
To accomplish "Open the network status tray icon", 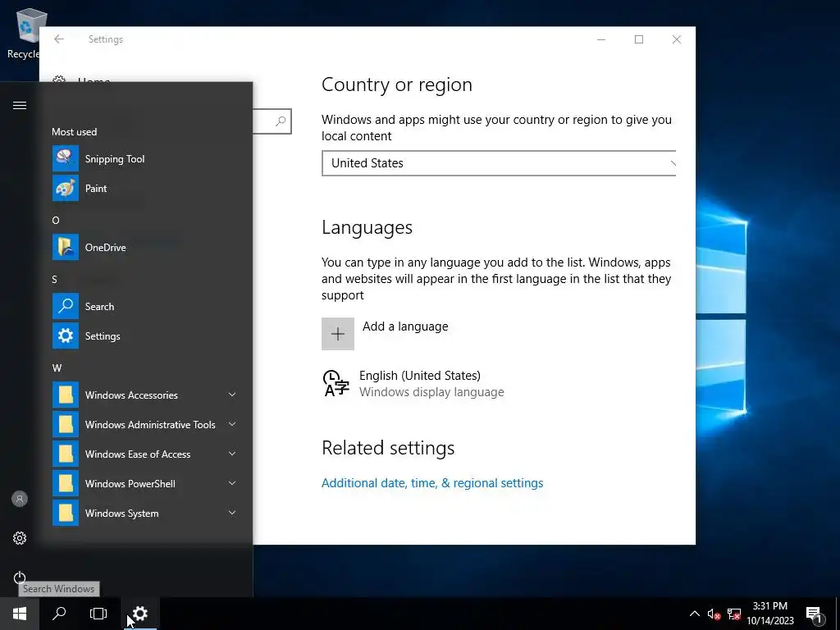I will tap(734, 614).
